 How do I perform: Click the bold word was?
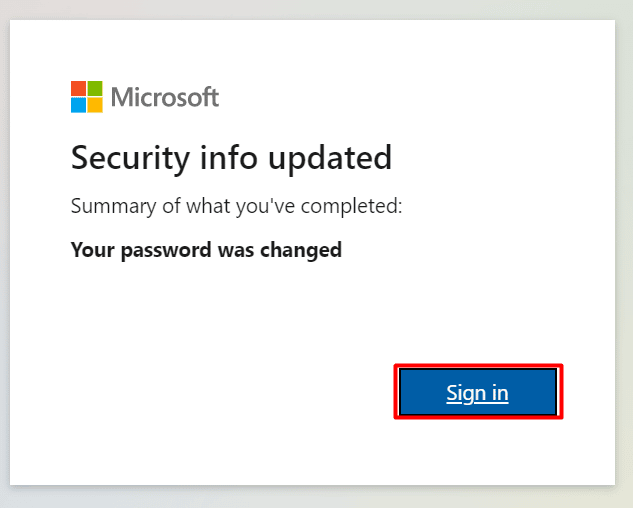click(x=236, y=250)
